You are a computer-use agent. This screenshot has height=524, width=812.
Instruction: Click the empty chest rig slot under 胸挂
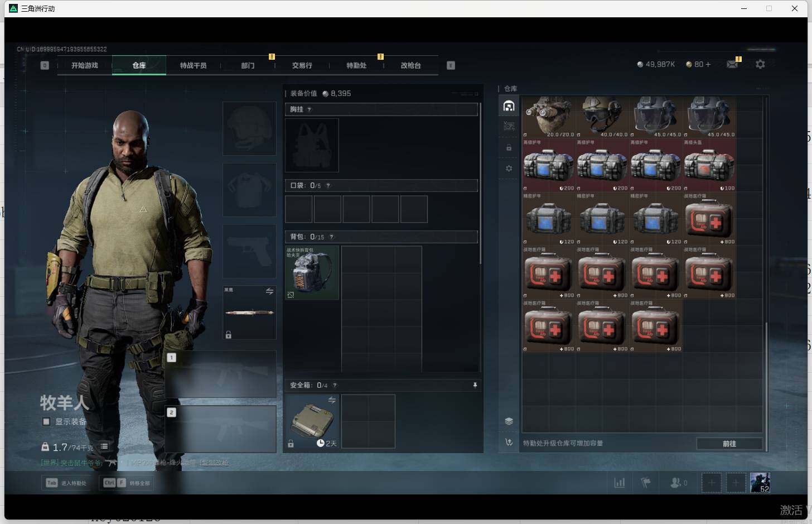[x=312, y=145]
